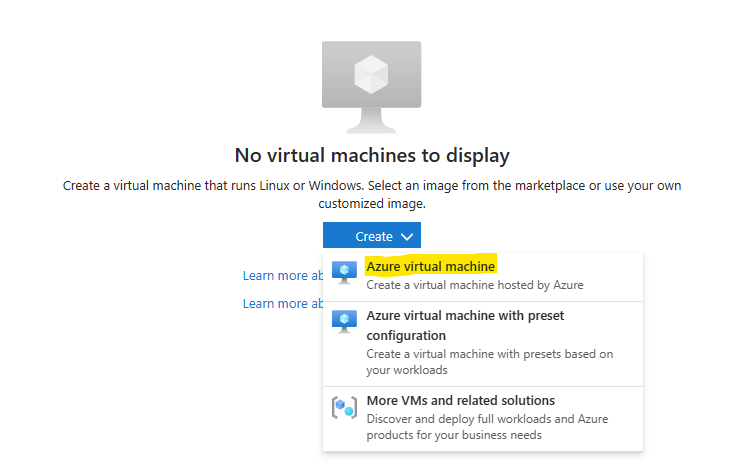This screenshot has height=465, width=734.
Task: Select Azure virtual machine with preset configuration
Action: tap(483, 343)
